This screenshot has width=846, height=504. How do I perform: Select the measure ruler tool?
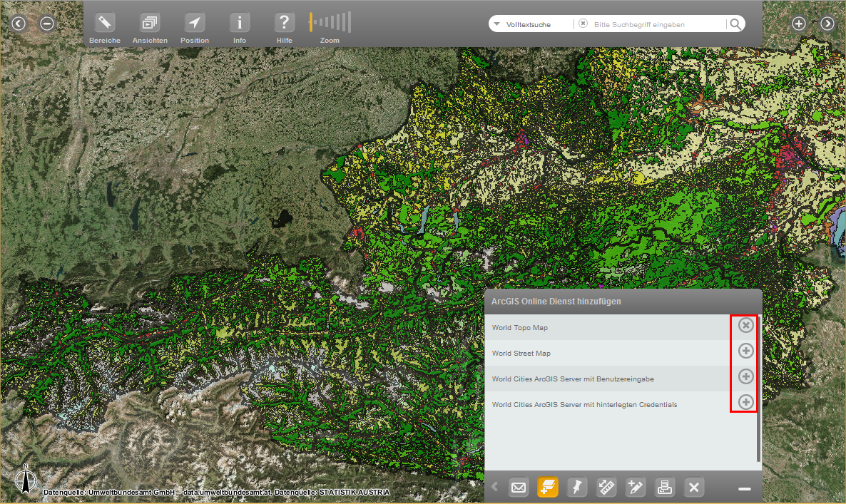[606, 487]
